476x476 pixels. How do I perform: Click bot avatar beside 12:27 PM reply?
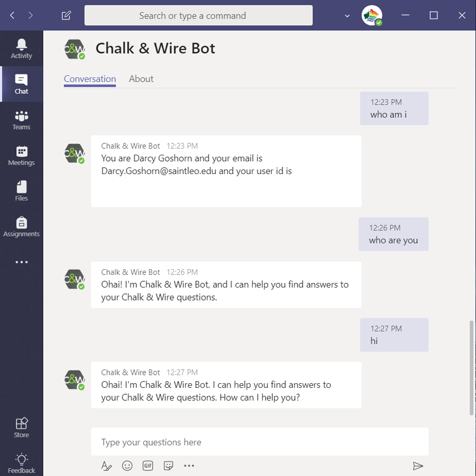pyautogui.click(x=74, y=380)
